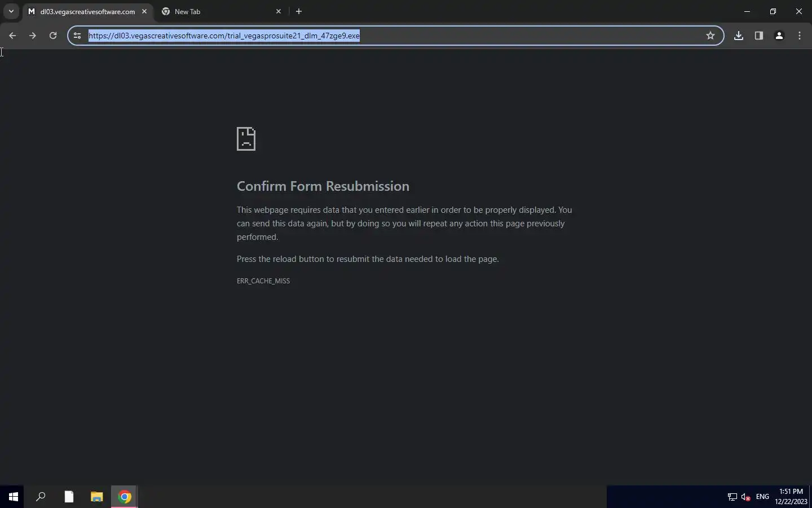Open a new tab with plus button

(x=299, y=11)
